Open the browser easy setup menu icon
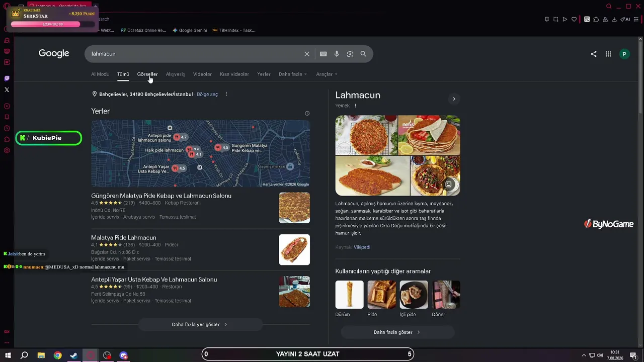Image resolution: width=644 pixels, height=362 pixels. click(x=636, y=19)
